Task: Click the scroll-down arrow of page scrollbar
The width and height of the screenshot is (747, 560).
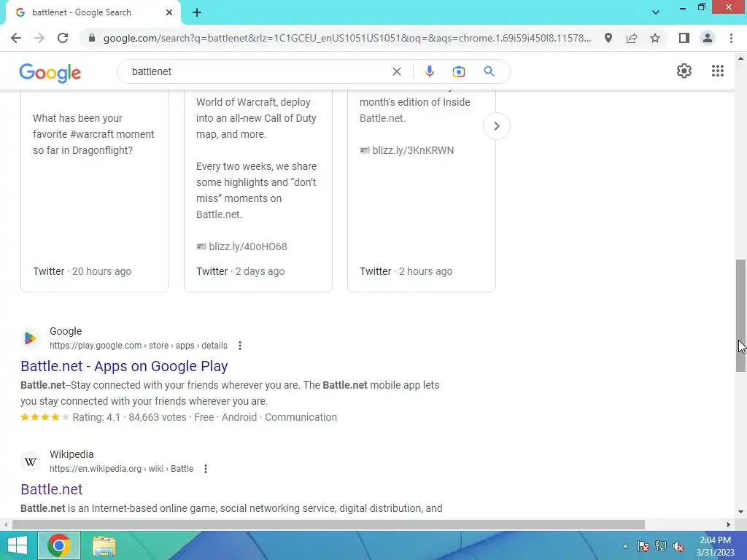Action: click(740, 513)
